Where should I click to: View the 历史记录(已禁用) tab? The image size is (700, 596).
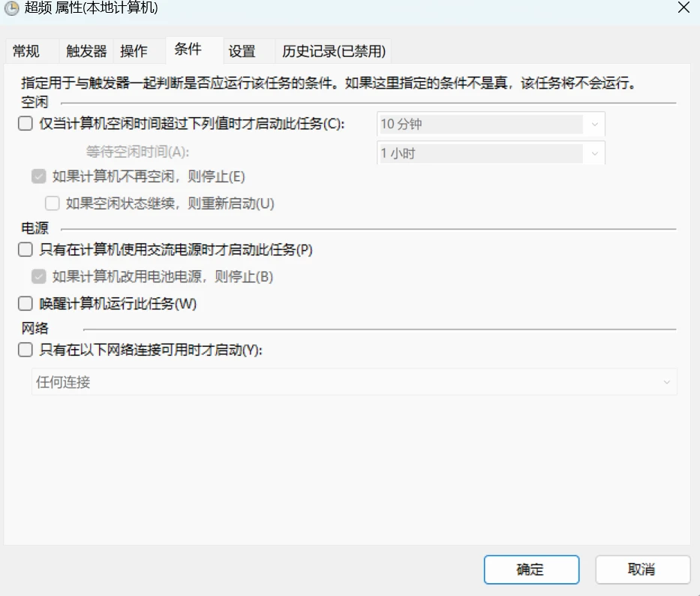[x=333, y=51]
